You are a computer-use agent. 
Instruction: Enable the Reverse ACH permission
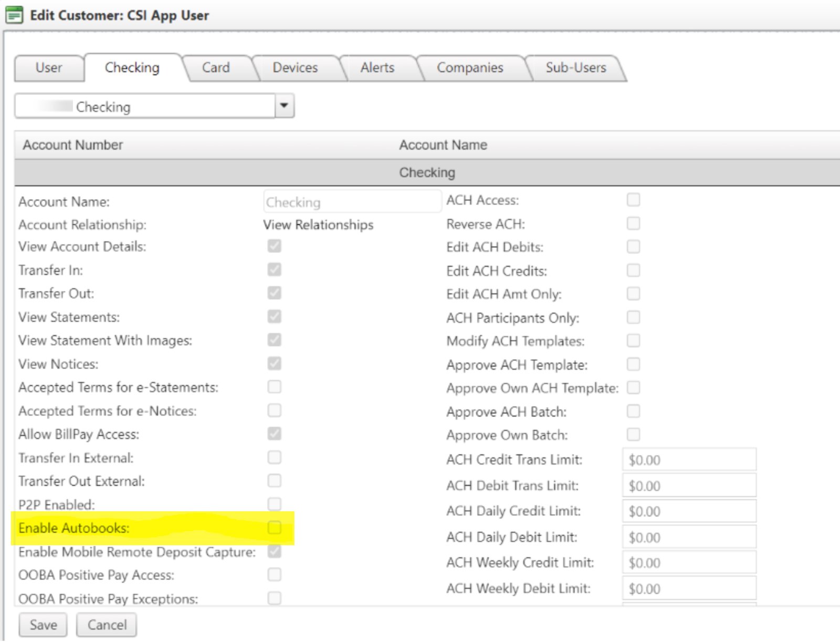click(x=633, y=223)
